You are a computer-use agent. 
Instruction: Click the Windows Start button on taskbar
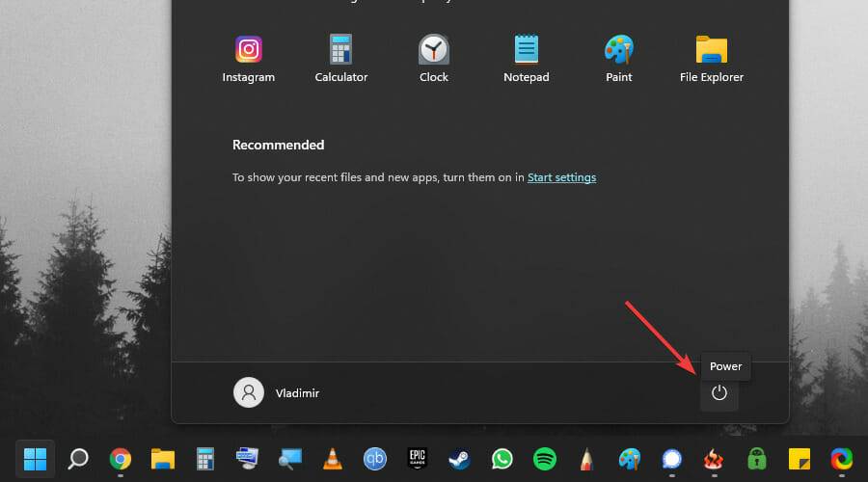pyautogui.click(x=35, y=459)
